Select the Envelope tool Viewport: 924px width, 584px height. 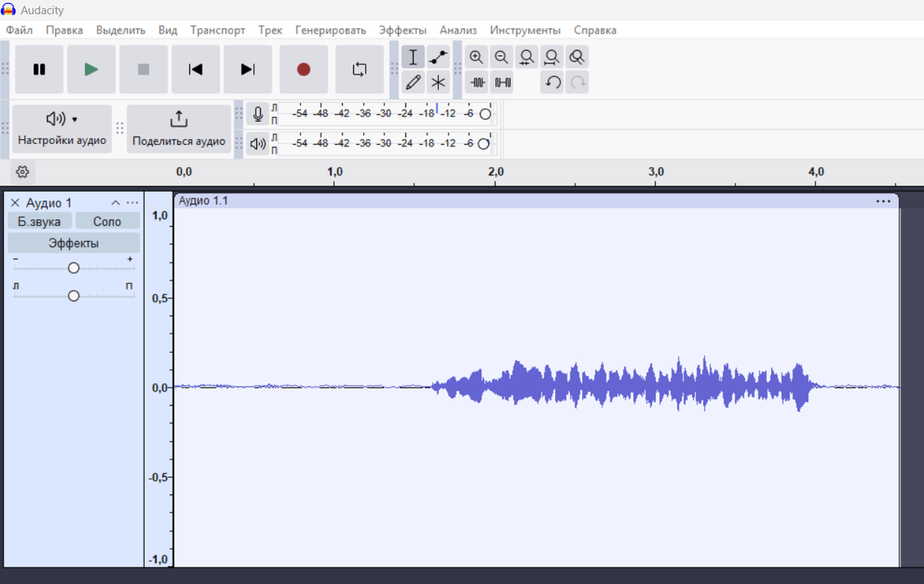(438, 57)
